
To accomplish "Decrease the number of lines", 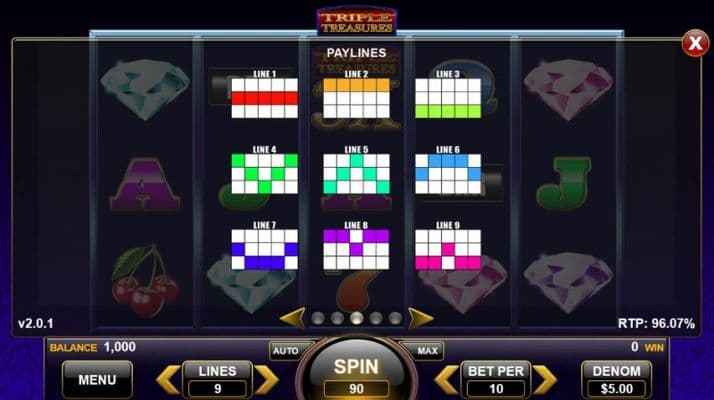I will point(168,379).
